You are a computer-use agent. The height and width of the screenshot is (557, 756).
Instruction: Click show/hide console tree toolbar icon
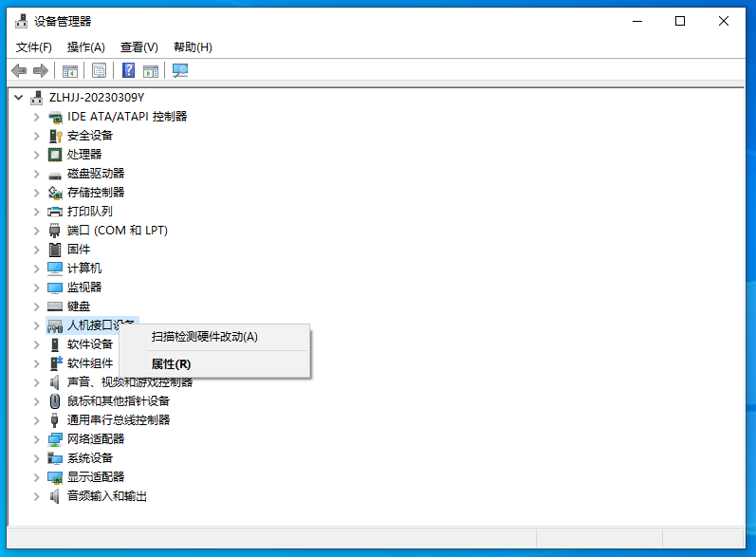point(70,70)
